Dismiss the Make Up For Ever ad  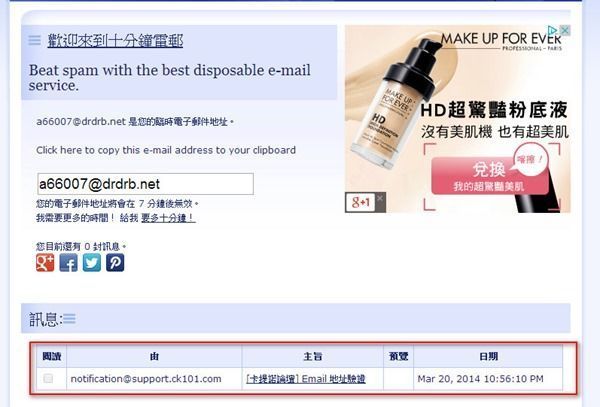click(x=565, y=30)
